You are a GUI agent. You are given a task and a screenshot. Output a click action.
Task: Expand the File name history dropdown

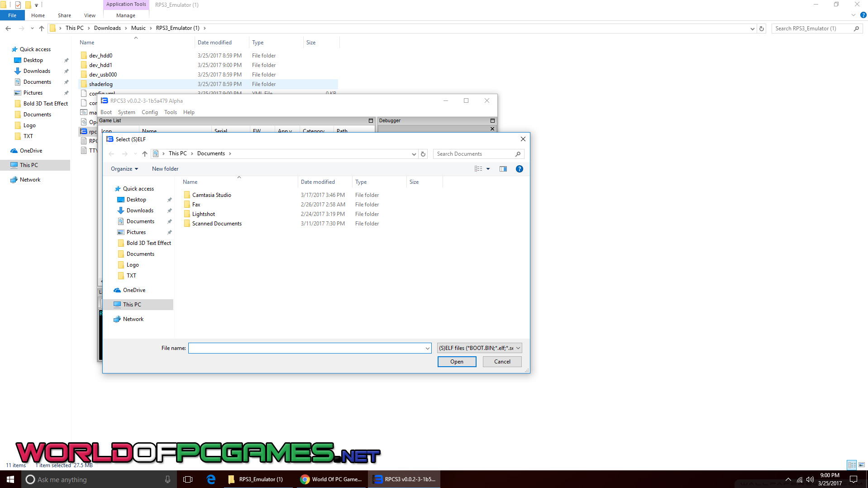pos(427,348)
